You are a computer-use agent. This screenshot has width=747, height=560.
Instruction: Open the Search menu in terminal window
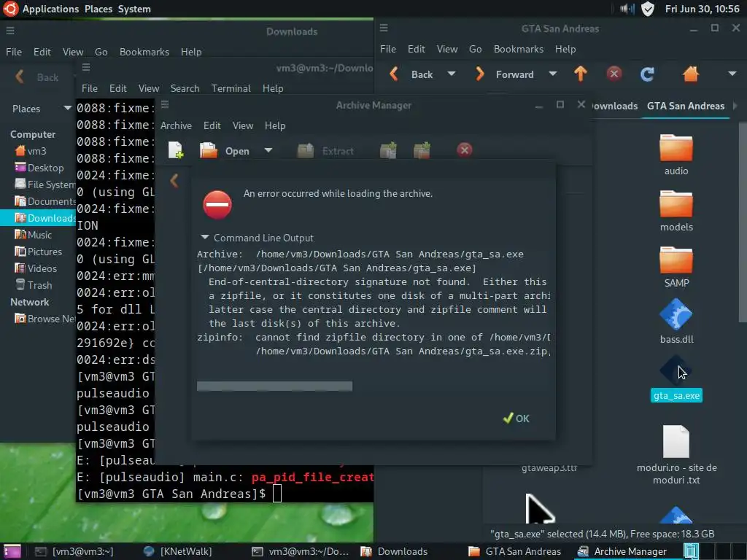(x=185, y=88)
